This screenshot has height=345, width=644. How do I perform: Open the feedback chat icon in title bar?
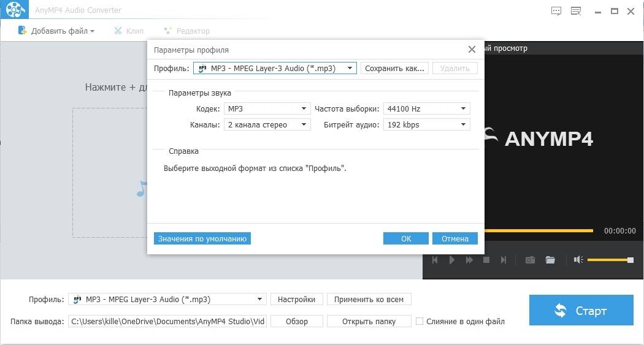(556, 11)
